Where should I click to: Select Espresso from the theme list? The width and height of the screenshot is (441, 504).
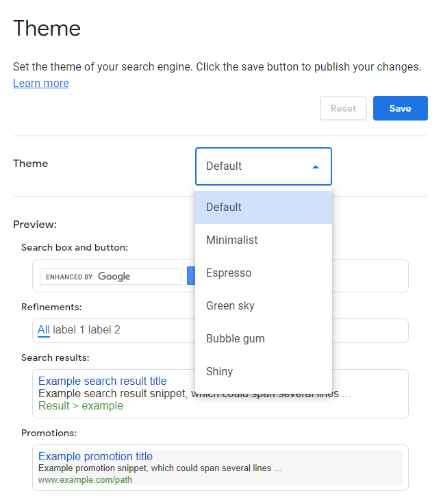263,273
